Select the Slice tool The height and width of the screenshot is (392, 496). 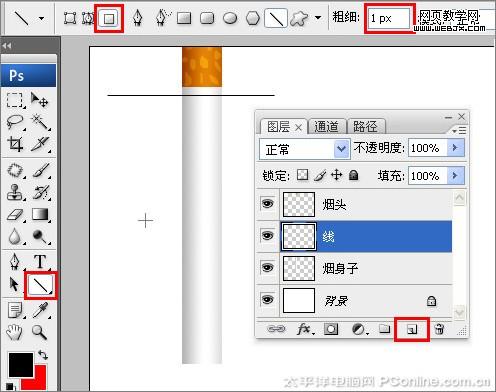point(40,144)
